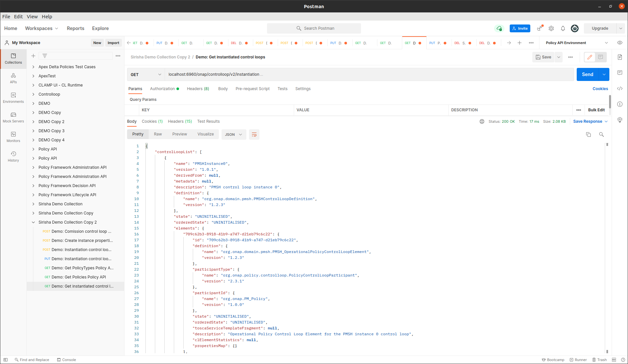Open the capture requests satellite icon
The height and width of the screenshot is (364, 628).
coord(540,28)
